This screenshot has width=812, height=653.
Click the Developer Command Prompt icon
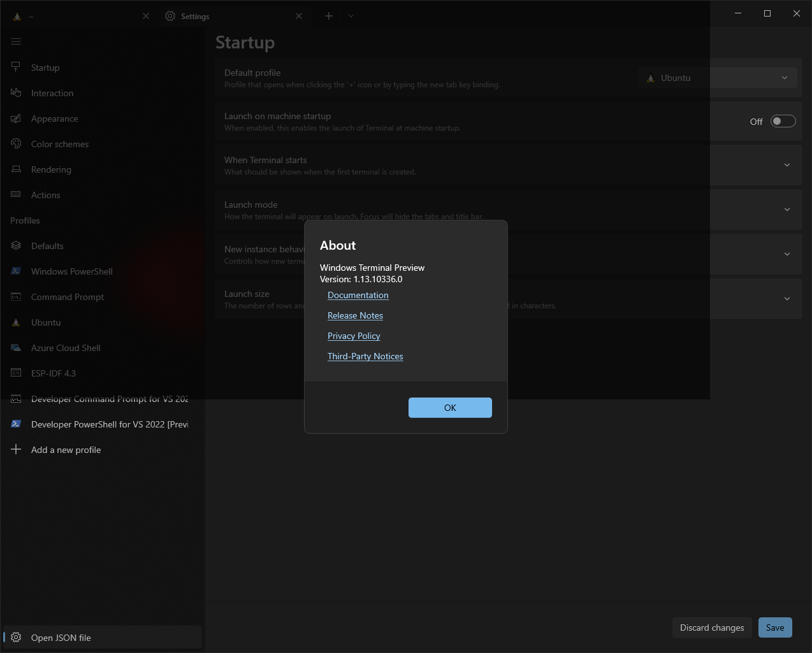point(16,398)
